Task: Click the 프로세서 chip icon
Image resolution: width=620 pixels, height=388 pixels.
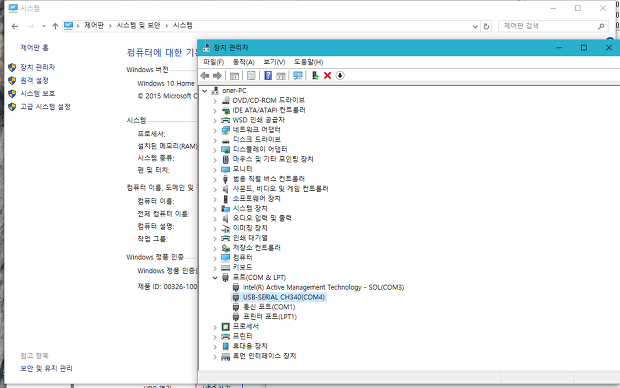Action: click(225, 327)
